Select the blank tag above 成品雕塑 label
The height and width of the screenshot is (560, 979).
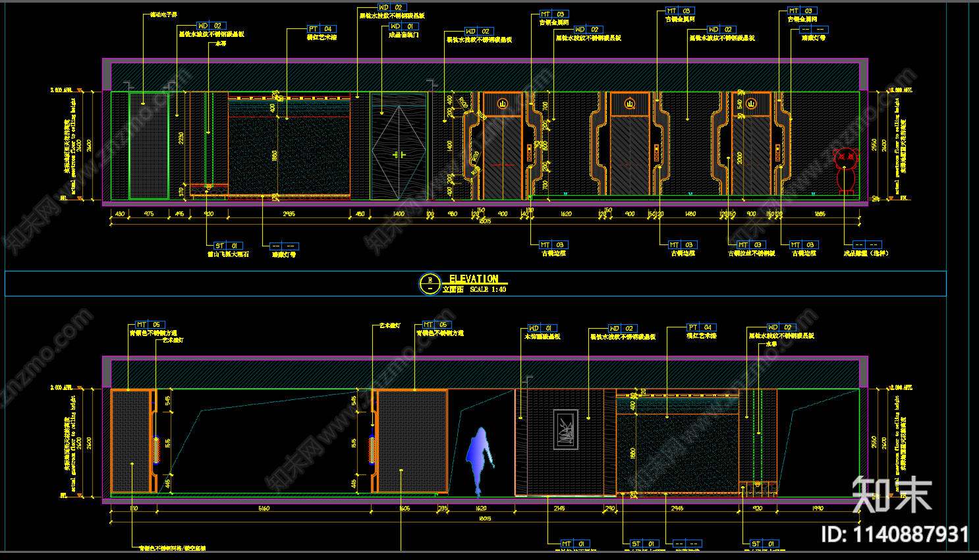click(866, 244)
